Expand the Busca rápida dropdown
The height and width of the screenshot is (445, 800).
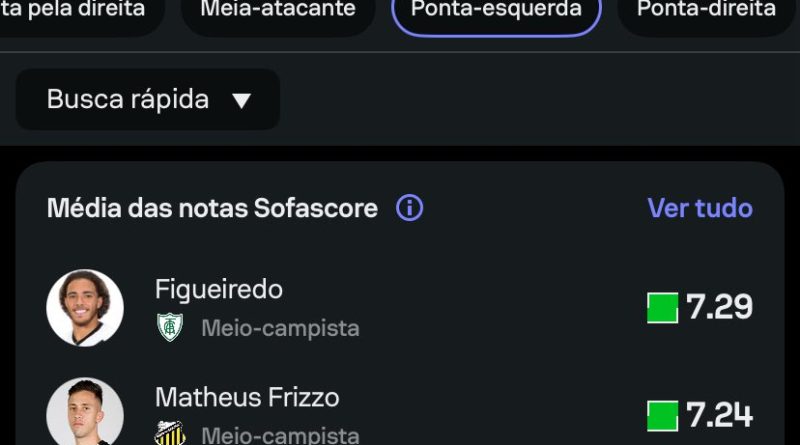pyautogui.click(x=148, y=99)
